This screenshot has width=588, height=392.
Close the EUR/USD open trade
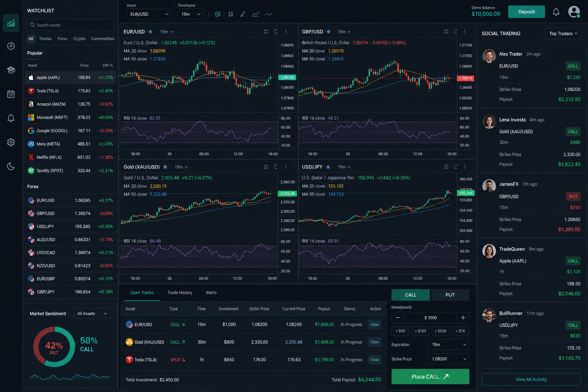(x=374, y=325)
